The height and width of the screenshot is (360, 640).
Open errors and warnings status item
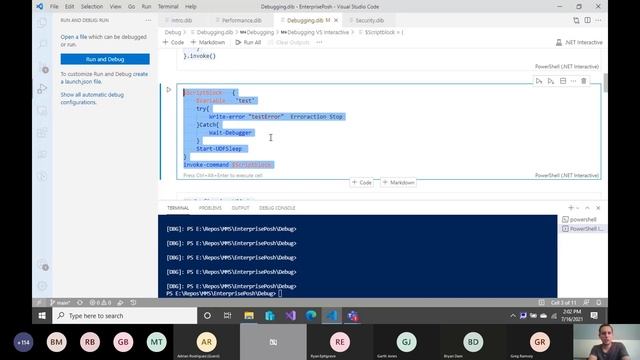(100, 302)
